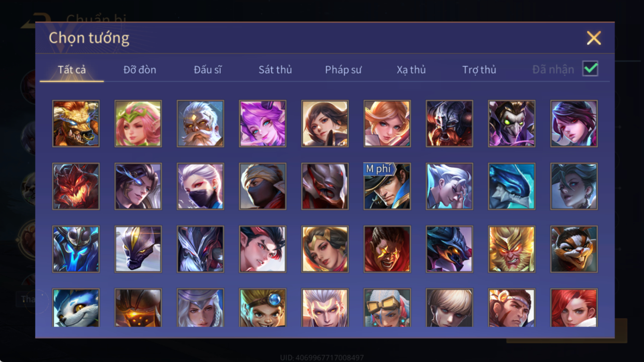Screen dimensions: 644x362
Task: Select the purple-haired girl hero portrait
Action: pyautogui.click(x=262, y=124)
